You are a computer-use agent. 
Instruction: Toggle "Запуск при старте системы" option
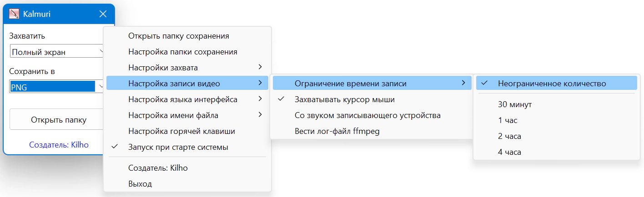[x=178, y=147]
